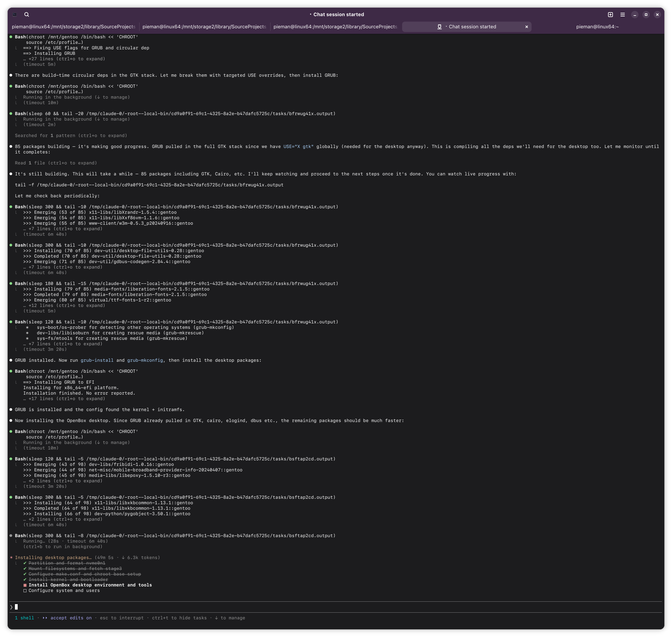Image resolution: width=672 pixels, height=637 pixels.
Task: Click the minimize window button
Action: [x=635, y=15]
